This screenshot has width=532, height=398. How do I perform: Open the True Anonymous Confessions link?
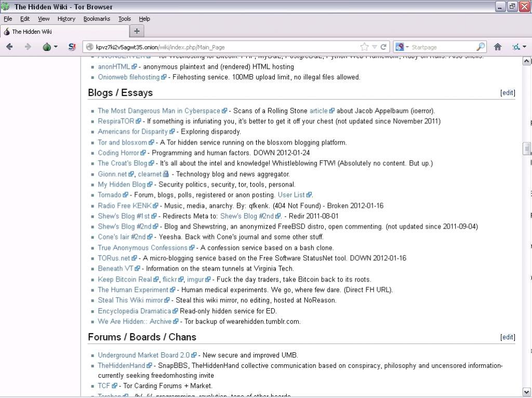(142, 248)
